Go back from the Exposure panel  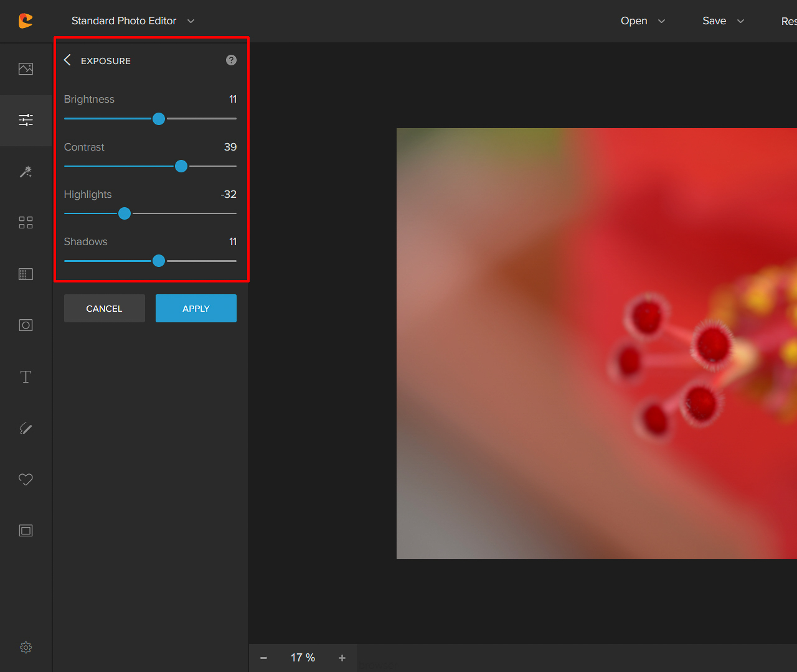(67, 60)
